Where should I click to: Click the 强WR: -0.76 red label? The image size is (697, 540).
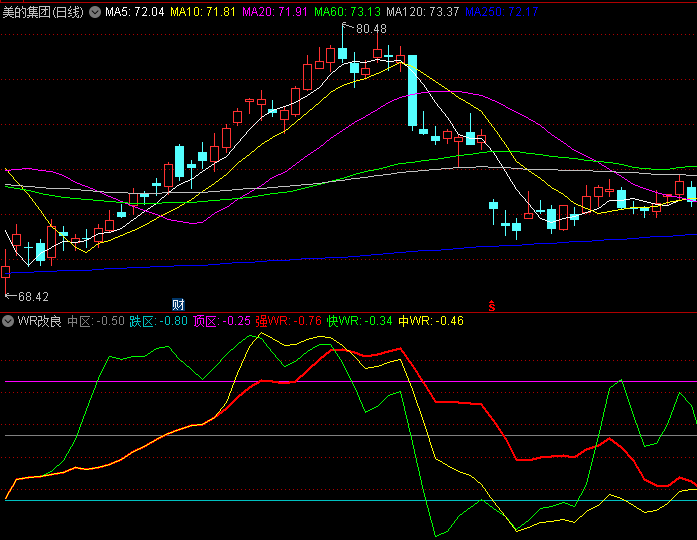(288, 321)
